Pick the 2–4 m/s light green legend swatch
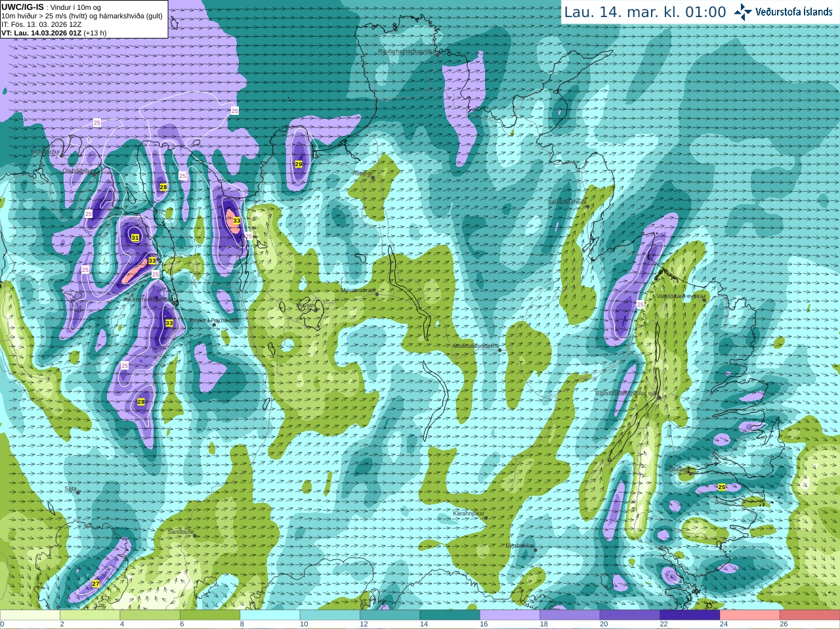This screenshot has height=629, width=840. click(x=90, y=615)
